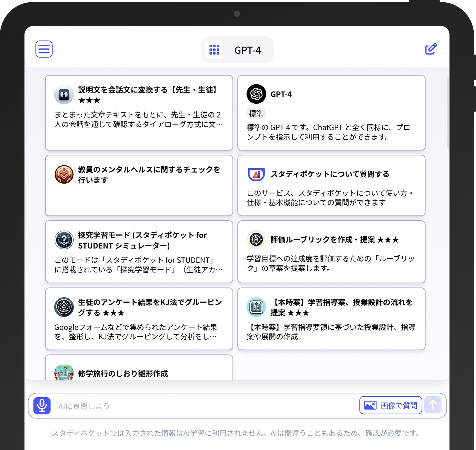476x450 pixels.
Task: Click the description このサービス、スタディポケットについて
Action: [x=330, y=198]
